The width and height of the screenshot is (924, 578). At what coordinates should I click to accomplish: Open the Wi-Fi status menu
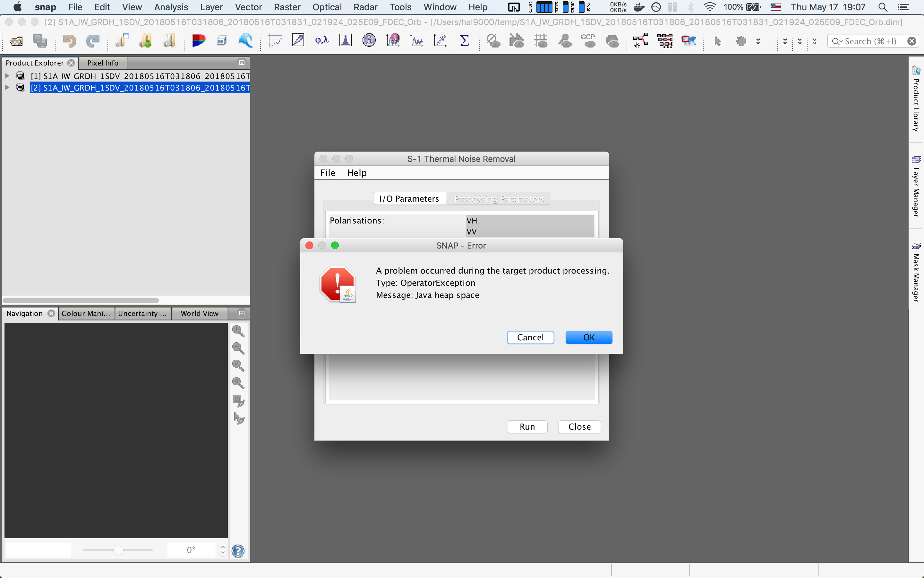709,7
